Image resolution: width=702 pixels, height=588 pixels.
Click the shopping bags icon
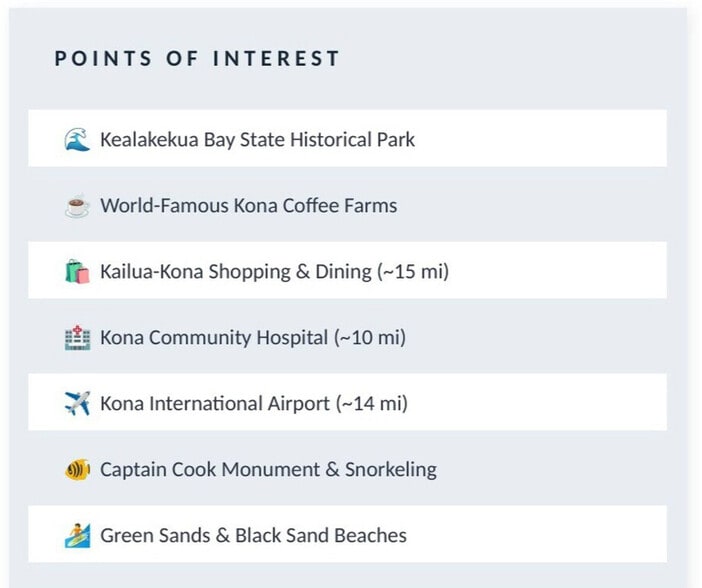tap(77, 271)
